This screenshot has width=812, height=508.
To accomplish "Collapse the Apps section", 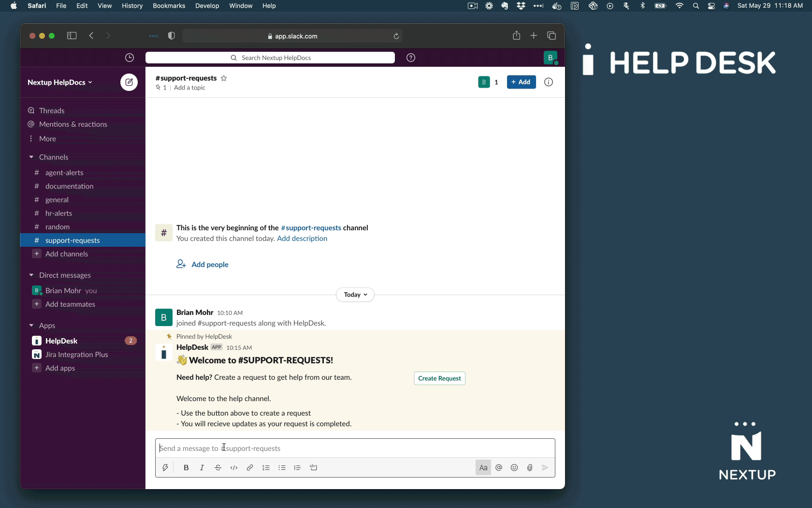I will pyautogui.click(x=31, y=326).
